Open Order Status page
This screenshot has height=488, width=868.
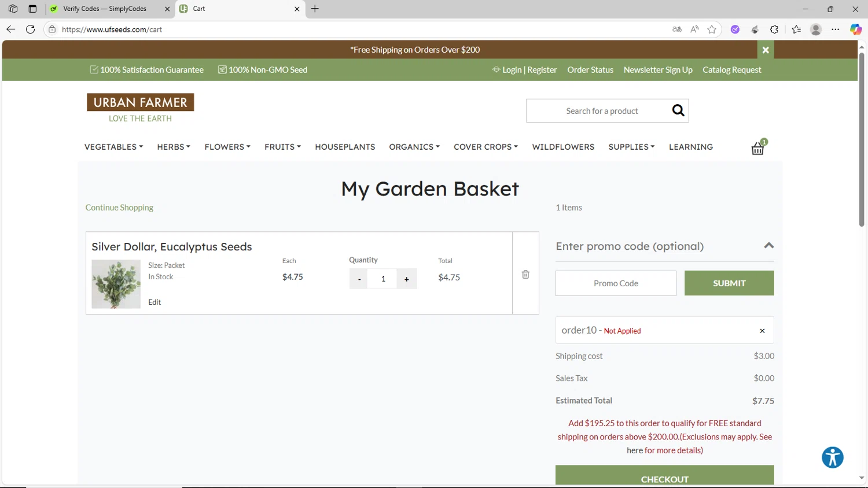[x=590, y=70]
